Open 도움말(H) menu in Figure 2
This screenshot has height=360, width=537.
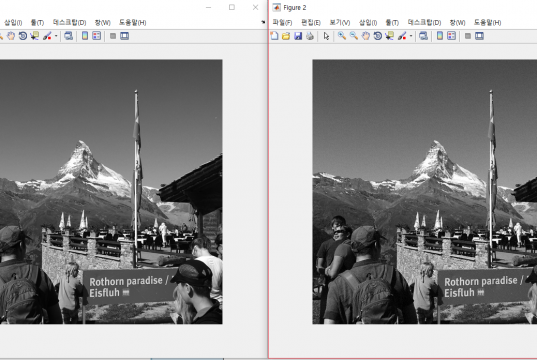487,23
